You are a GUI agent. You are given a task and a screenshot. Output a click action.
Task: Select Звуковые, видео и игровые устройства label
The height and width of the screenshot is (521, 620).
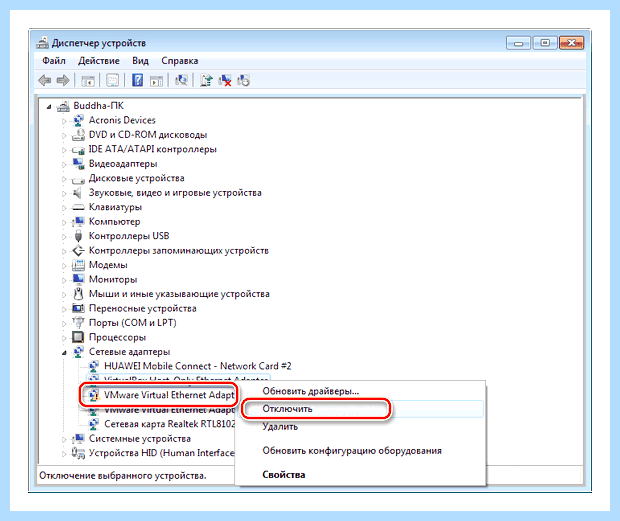175,193
